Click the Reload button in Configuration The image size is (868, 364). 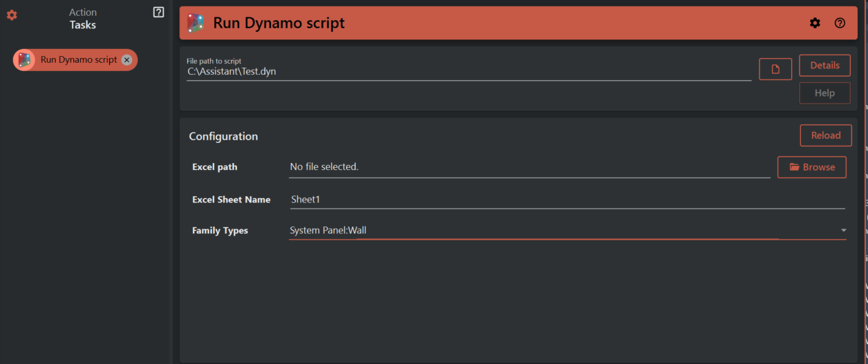click(826, 135)
